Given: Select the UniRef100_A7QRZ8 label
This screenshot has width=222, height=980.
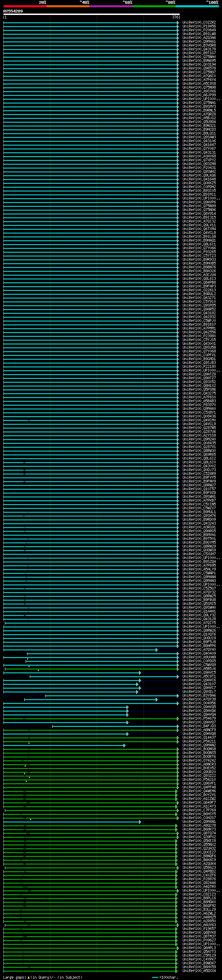Looking at the screenshot, I should (x=199, y=114).
